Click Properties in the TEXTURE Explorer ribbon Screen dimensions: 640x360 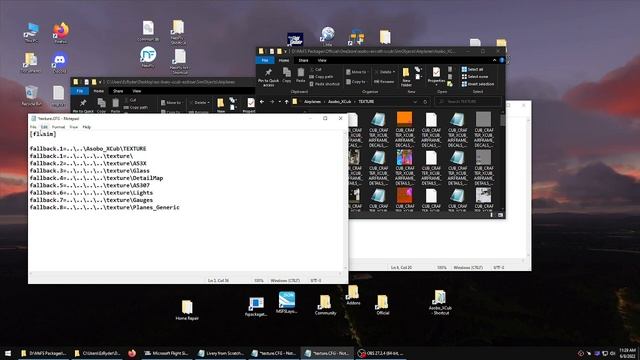(x=436, y=76)
